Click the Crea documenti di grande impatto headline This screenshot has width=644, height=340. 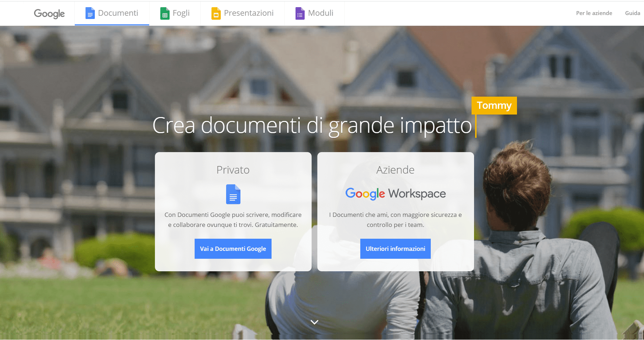click(312, 126)
